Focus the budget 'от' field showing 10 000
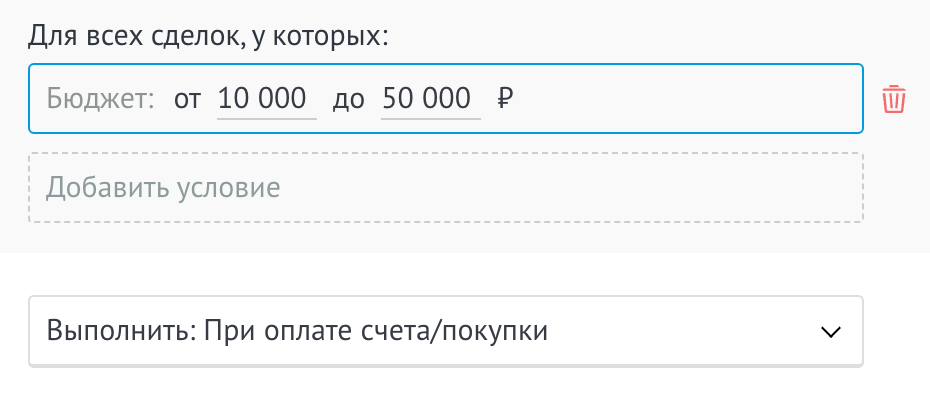 pyautogui.click(x=266, y=99)
